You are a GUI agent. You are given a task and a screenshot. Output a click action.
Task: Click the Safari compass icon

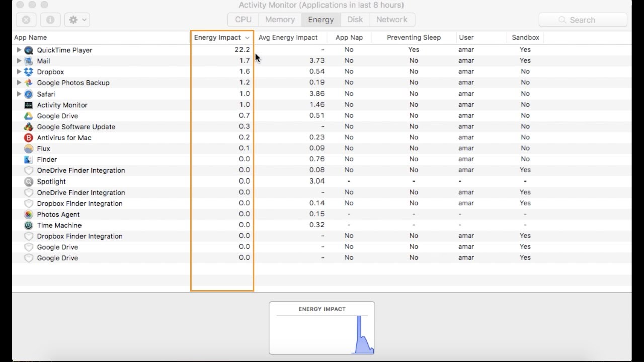[x=29, y=94]
